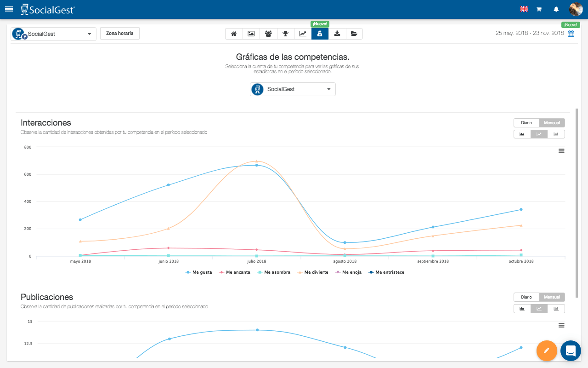Screen dimensions: 588x368
Task: Switch Publicaciones chart to Diario
Action: 526,297
